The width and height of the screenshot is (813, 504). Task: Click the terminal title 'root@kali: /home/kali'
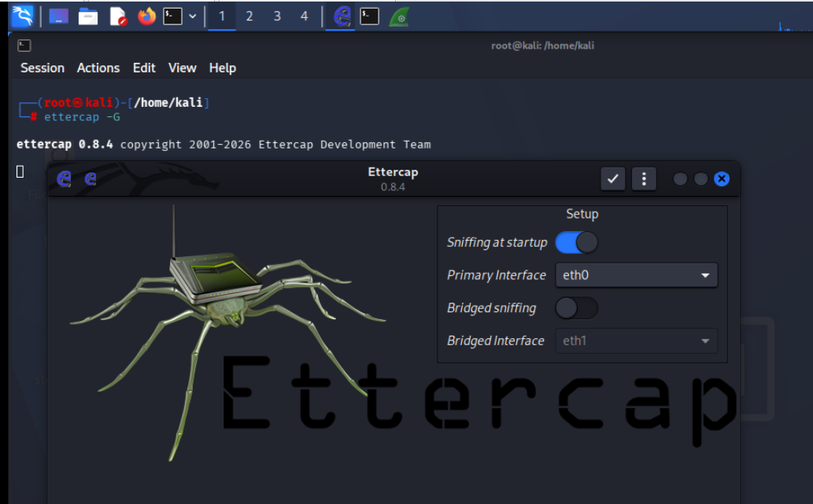click(x=542, y=46)
